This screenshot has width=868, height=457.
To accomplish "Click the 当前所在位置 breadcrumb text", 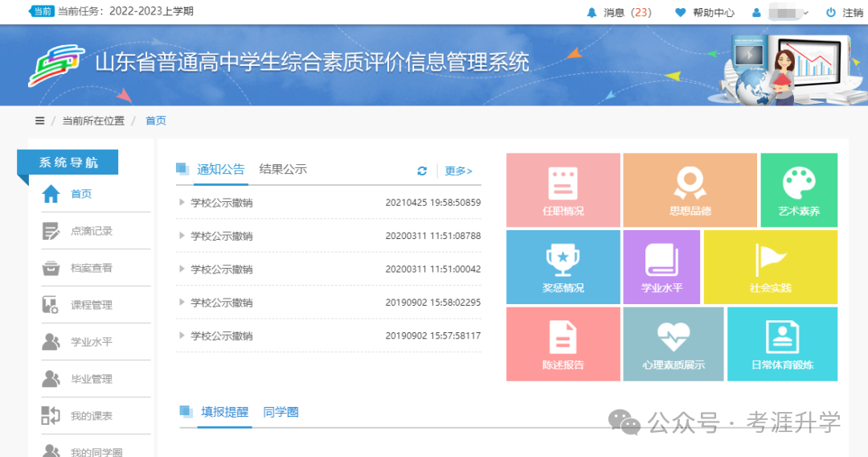I will click(93, 121).
